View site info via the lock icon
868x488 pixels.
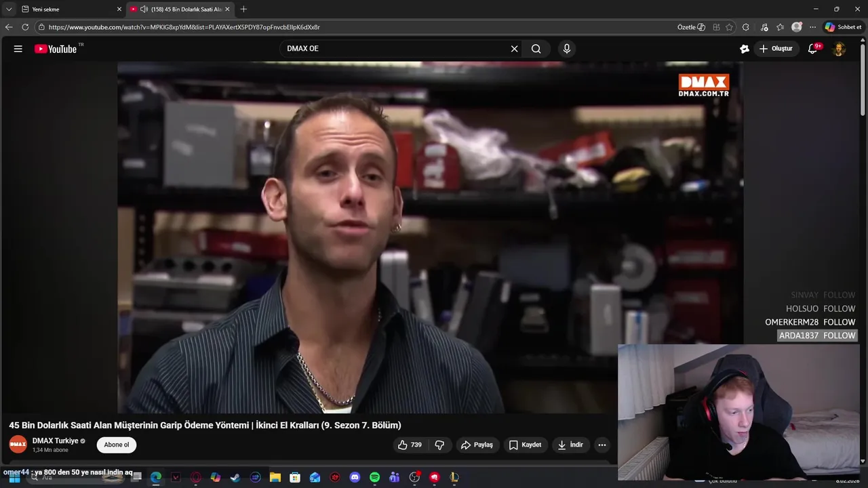pyautogui.click(x=41, y=27)
